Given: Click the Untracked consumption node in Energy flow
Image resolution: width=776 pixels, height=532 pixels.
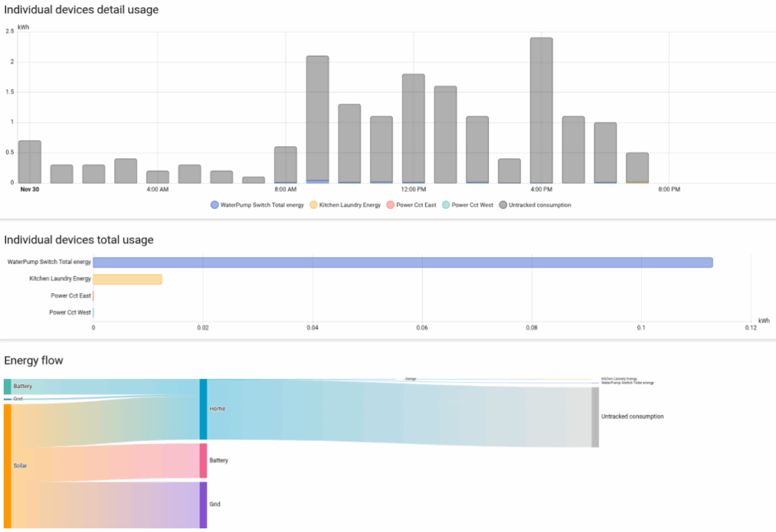Looking at the screenshot, I should tap(593, 416).
